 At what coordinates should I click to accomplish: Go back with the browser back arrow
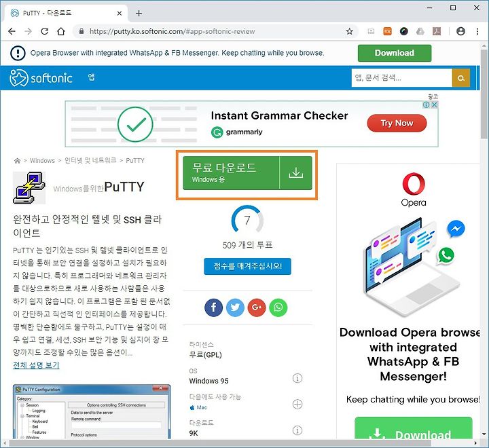click(12, 31)
